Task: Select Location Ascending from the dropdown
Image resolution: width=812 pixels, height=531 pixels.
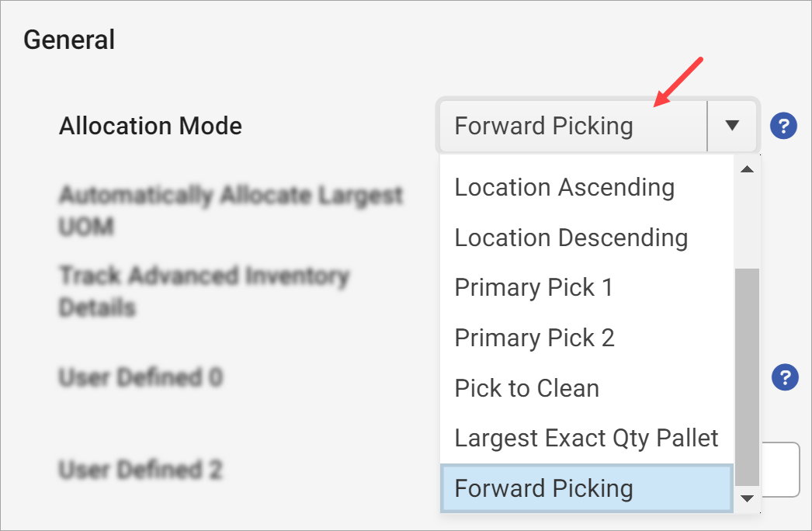Action: click(564, 187)
